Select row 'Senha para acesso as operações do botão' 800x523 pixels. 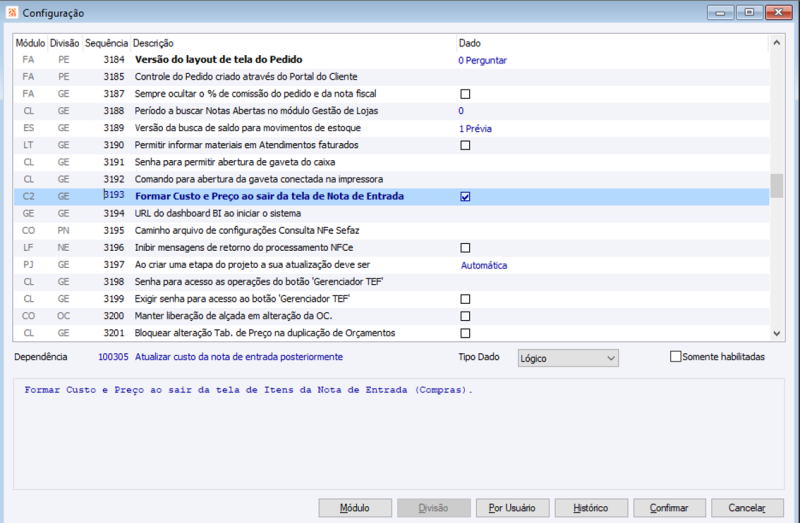(x=391, y=282)
